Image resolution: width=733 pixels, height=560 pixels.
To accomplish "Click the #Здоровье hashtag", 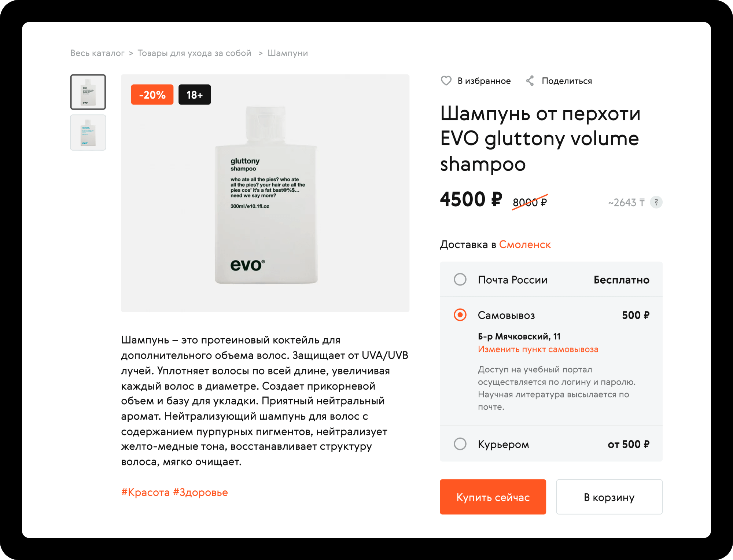I will point(200,492).
